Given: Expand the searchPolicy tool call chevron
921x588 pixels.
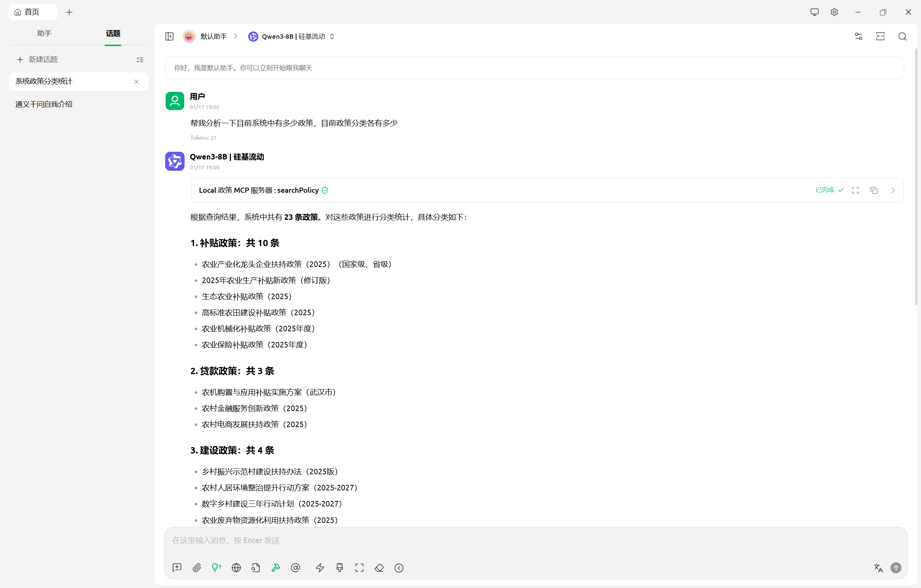Looking at the screenshot, I should tap(893, 190).
